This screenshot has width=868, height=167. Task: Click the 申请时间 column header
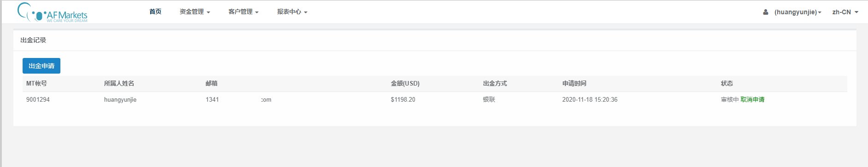pos(574,83)
